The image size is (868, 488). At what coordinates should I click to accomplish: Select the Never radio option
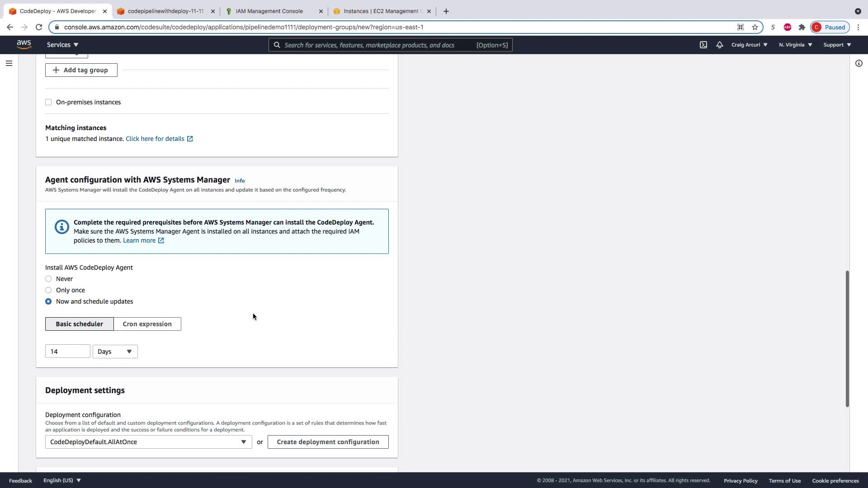(48, 279)
